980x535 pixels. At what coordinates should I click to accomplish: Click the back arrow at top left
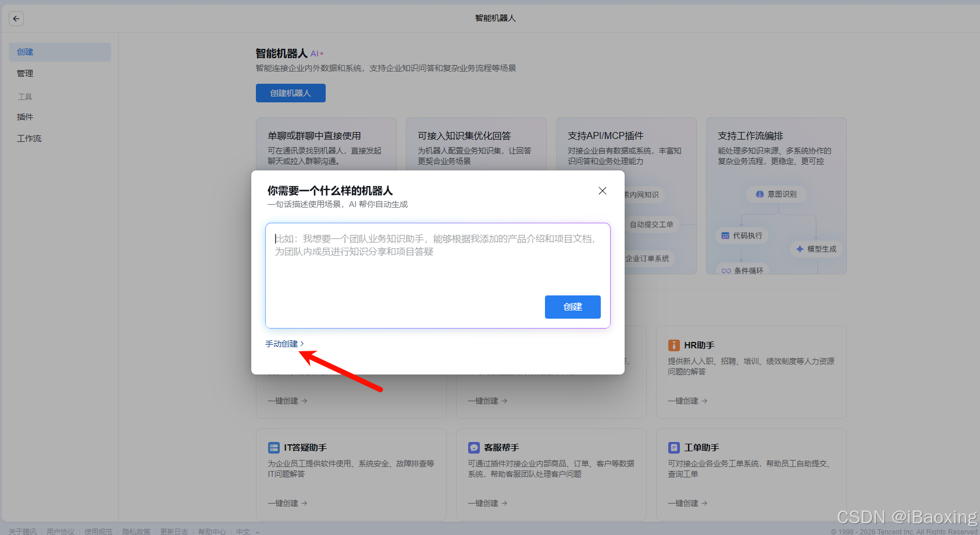coord(16,18)
